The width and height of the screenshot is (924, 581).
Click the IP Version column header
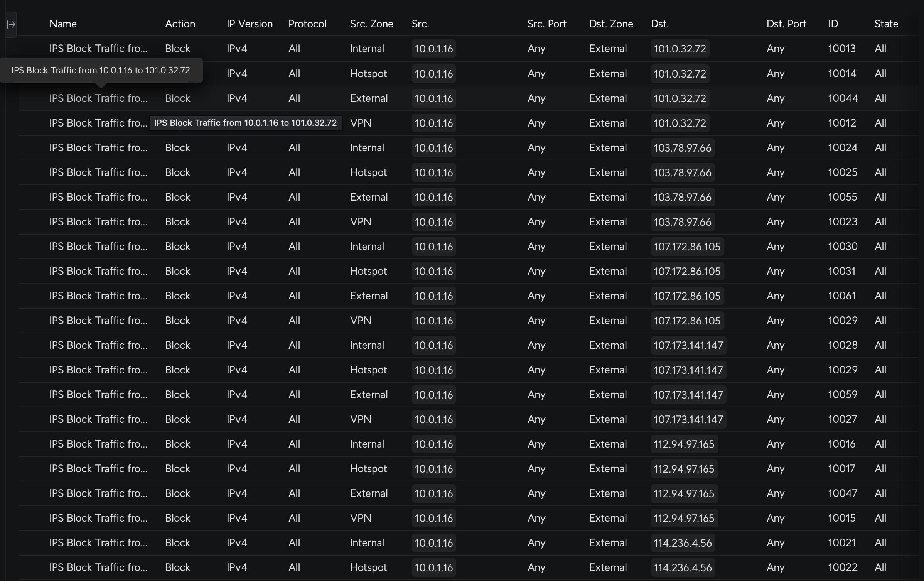point(249,24)
